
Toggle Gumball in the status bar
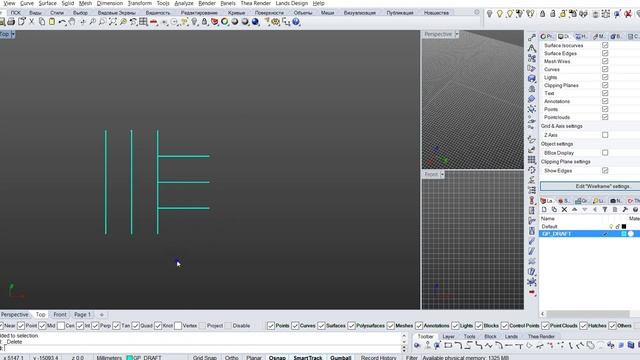coord(340,358)
